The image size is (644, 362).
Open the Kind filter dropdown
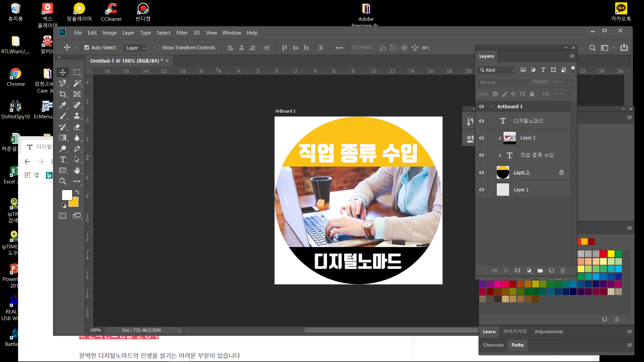click(x=496, y=70)
